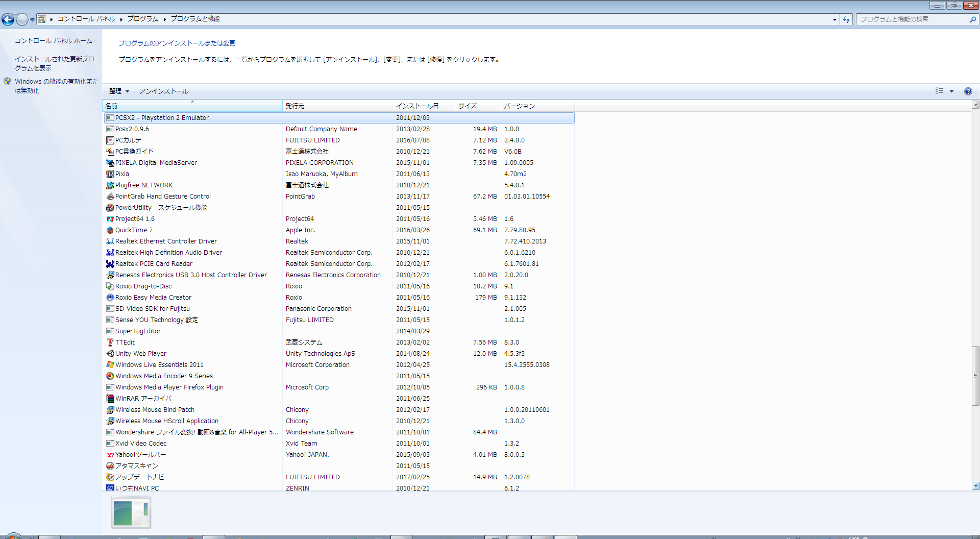This screenshot has width=980, height=539.
Task: Expand the view options dropdown arrow
Action: pyautogui.click(x=951, y=91)
